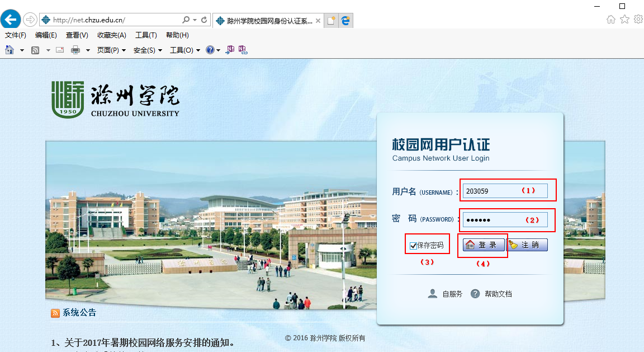Expand the Help icon dropdown arrow
Image resolution: width=644 pixels, height=352 pixels.
pos(218,50)
